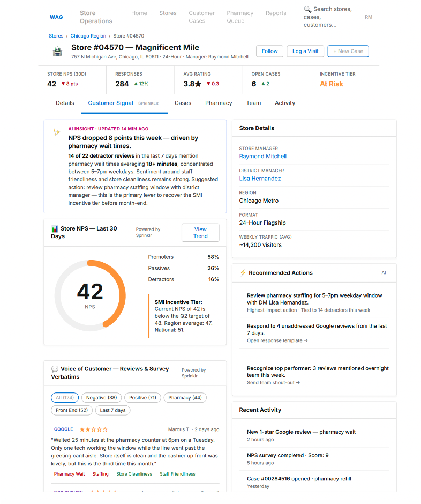Click the GOOGLE source label
Image resolution: width=421 pixels, height=504 pixels.
coord(64,429)
